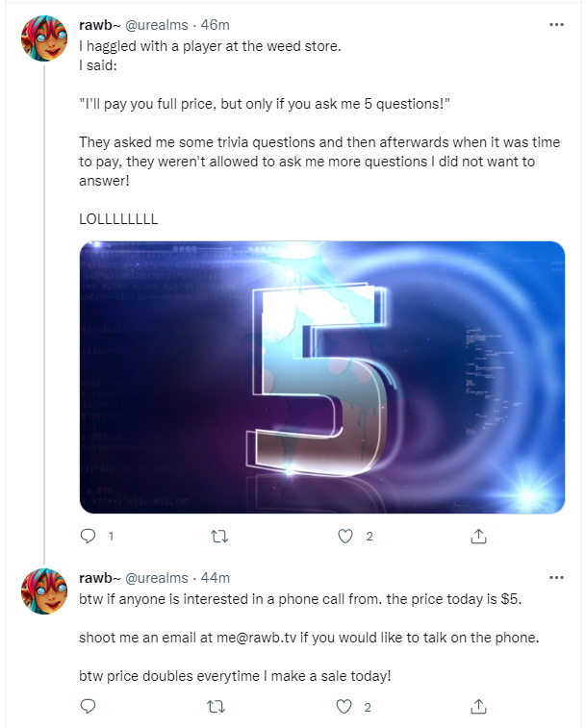Screen dimensions: 586x728
Task: Reply to the phone call price tweet
Action: pyautogui.click(x=89, y=707)
